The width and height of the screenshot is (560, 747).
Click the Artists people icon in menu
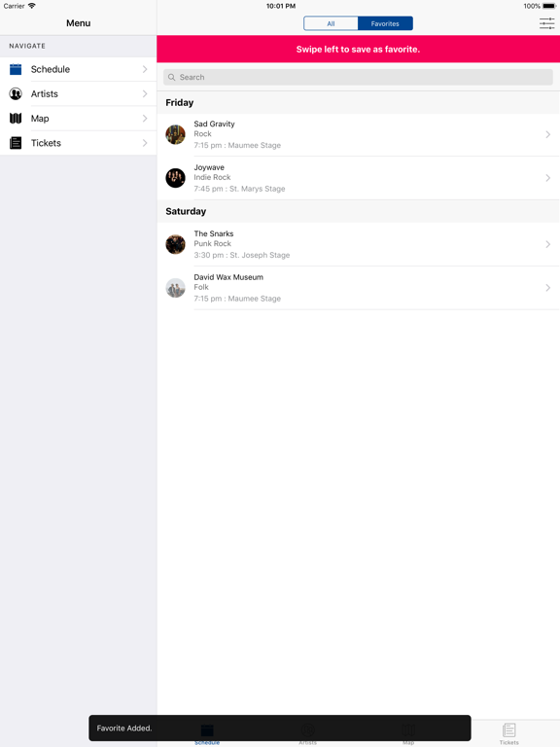pos(16,93)
